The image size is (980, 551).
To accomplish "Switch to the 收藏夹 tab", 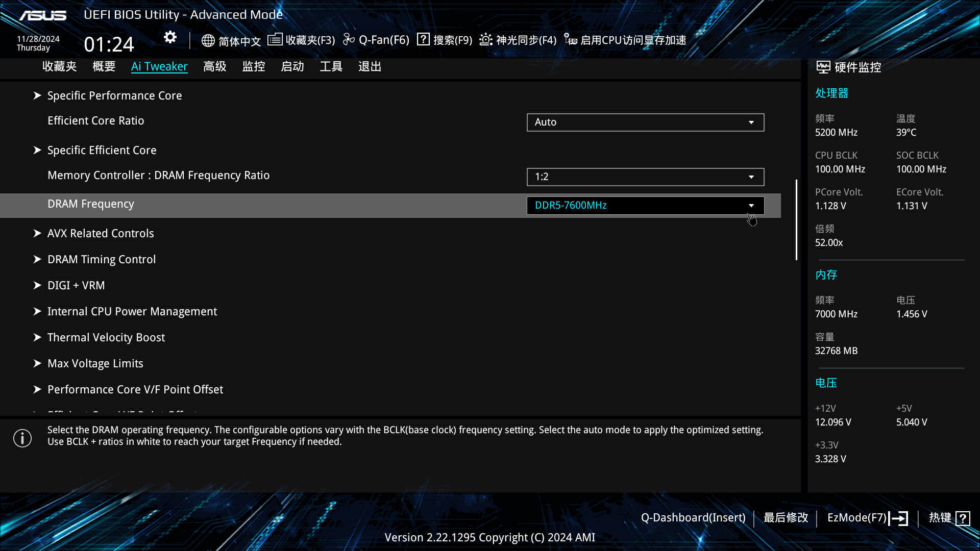I will click(60, 67).
